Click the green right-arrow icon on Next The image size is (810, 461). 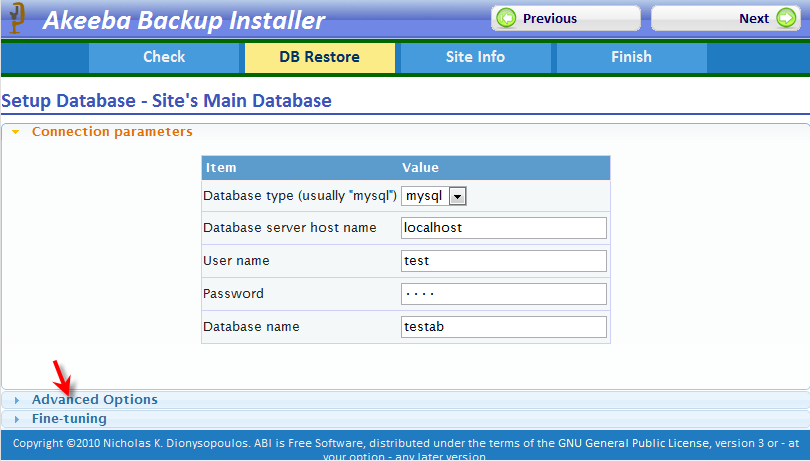pyautogui.click(x=786, y=19)
